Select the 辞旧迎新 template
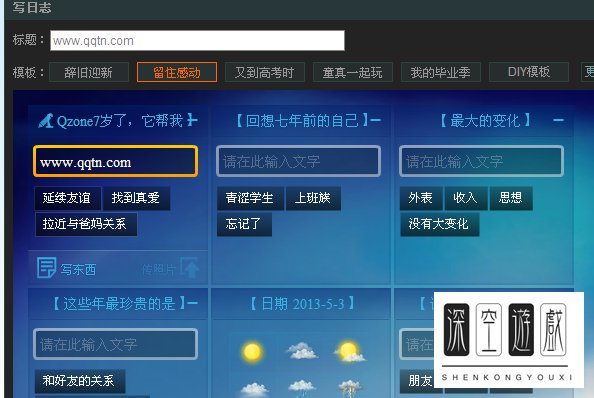This screenshot has width=594, height=398. (89, 72)
